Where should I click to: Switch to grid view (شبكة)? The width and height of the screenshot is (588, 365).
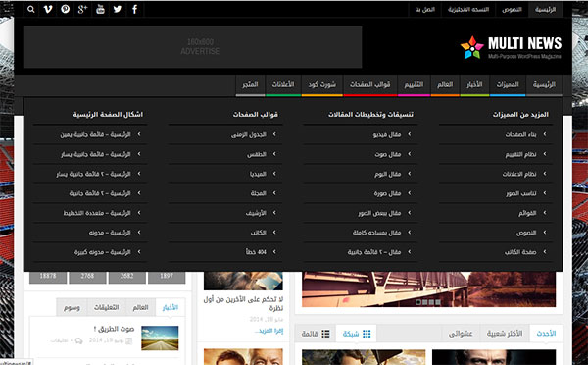coord(357,334)
